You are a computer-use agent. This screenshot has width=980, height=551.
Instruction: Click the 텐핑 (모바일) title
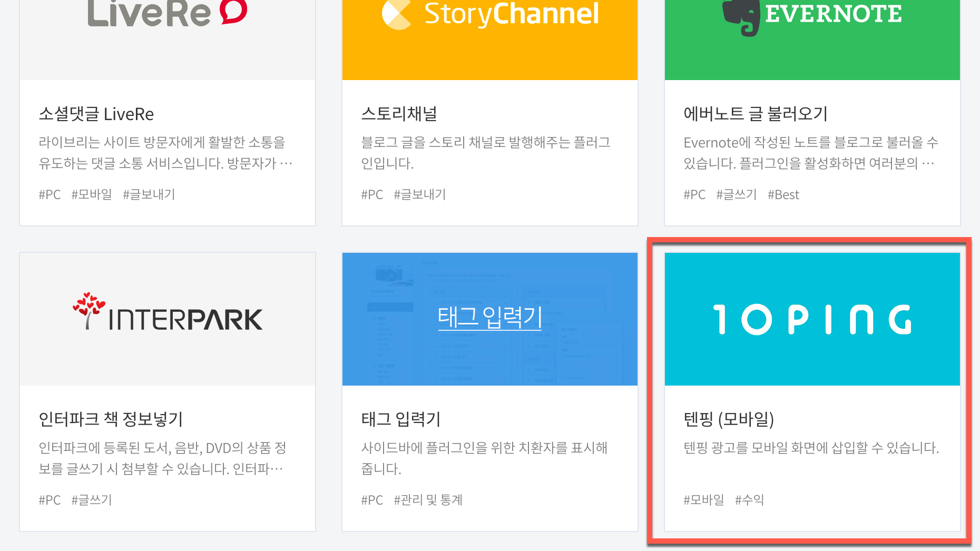[729, 419]
